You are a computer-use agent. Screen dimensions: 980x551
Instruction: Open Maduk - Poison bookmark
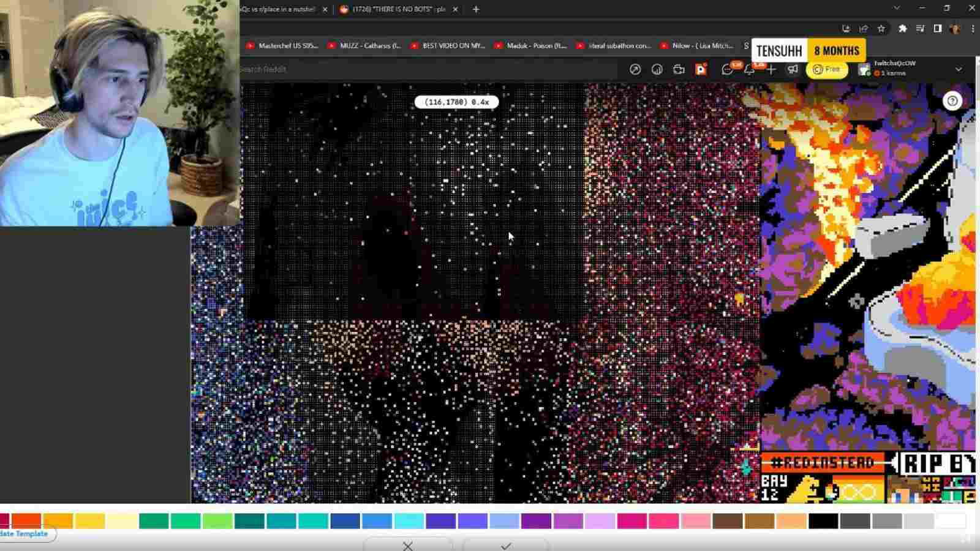coord(530,45)
